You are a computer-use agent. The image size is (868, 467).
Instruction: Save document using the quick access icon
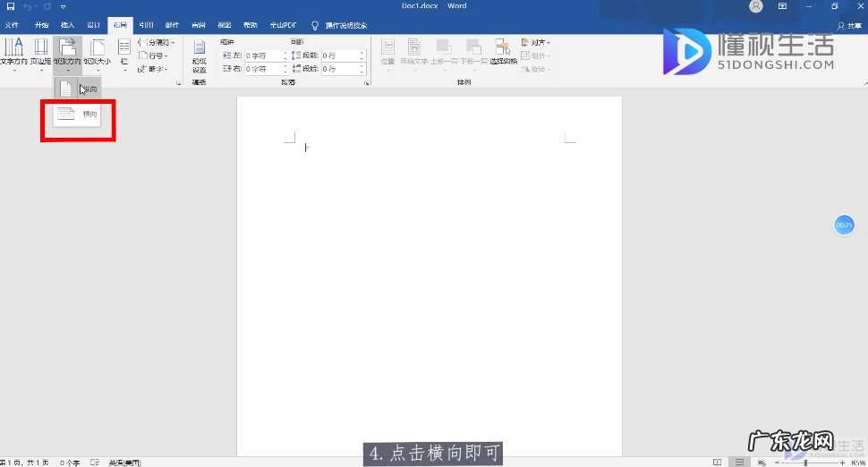coord(11,6)
